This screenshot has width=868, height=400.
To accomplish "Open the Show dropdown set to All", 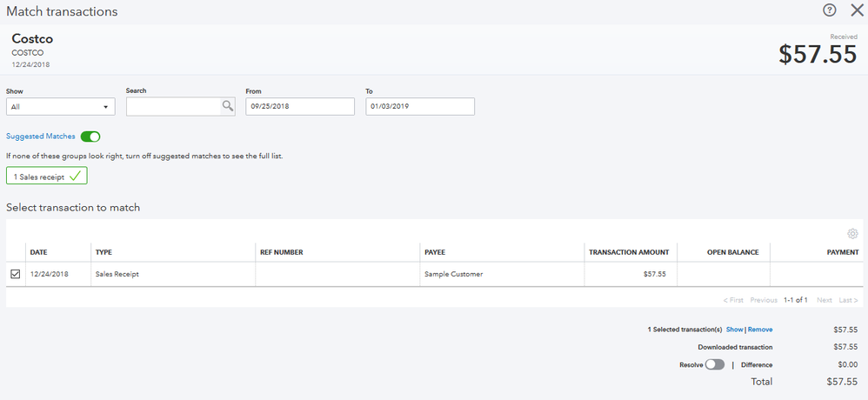I will coord(61,107).
